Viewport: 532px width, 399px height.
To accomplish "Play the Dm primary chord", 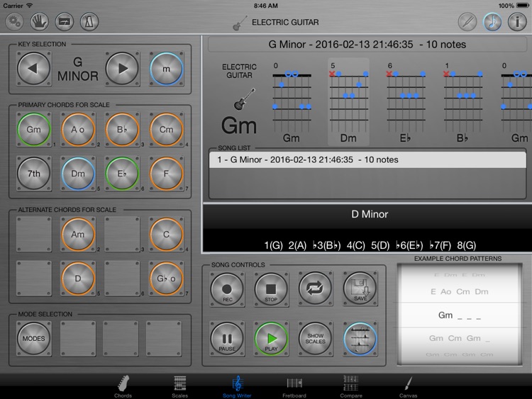I will tap(78, 174).
